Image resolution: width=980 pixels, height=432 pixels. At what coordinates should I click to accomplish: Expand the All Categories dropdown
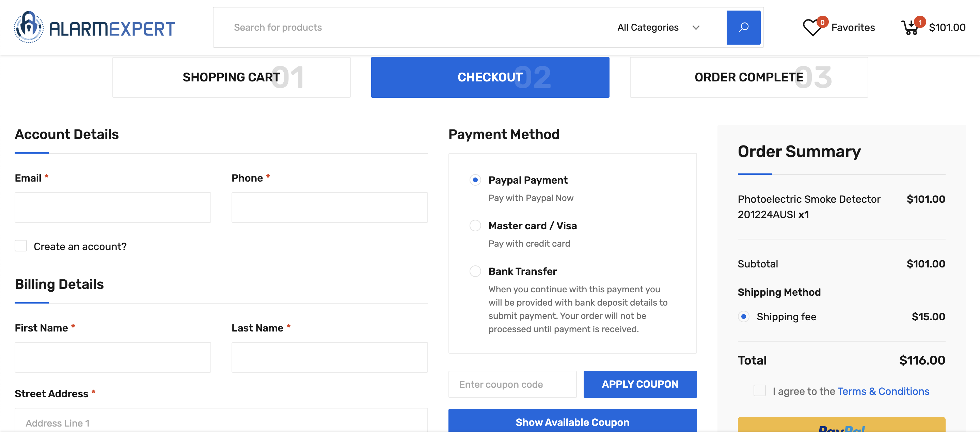click(648, 27)
